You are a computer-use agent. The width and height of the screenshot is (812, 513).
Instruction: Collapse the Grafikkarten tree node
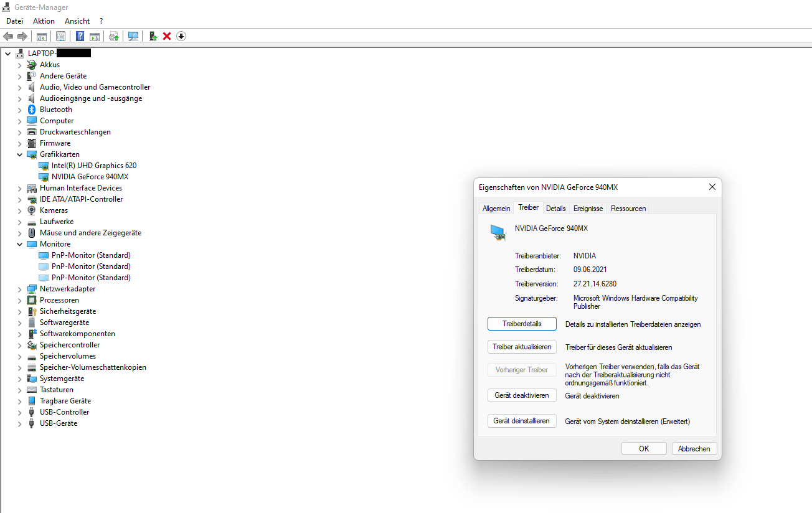coord(19,154)
